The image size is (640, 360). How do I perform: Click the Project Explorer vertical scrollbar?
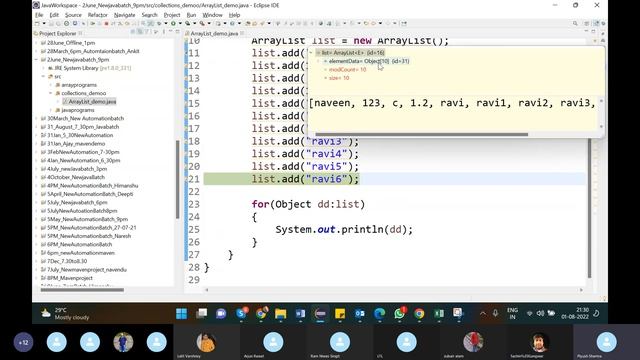pos(178,180)
